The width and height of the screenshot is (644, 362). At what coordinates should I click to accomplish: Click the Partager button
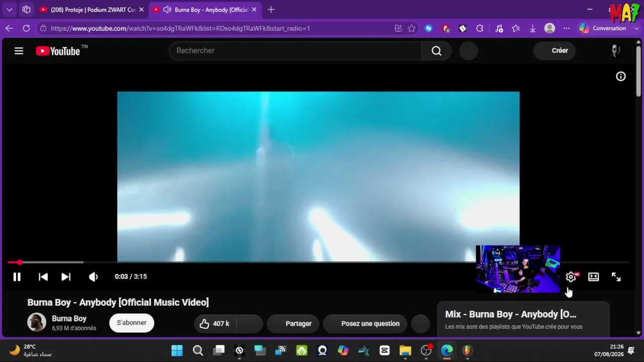click(x=293, y=324)
